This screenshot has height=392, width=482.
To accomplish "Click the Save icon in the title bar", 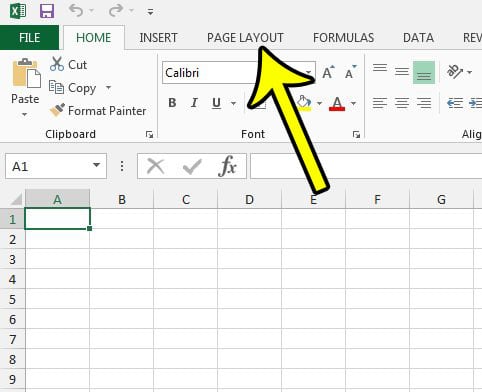I will coord(47,11).
